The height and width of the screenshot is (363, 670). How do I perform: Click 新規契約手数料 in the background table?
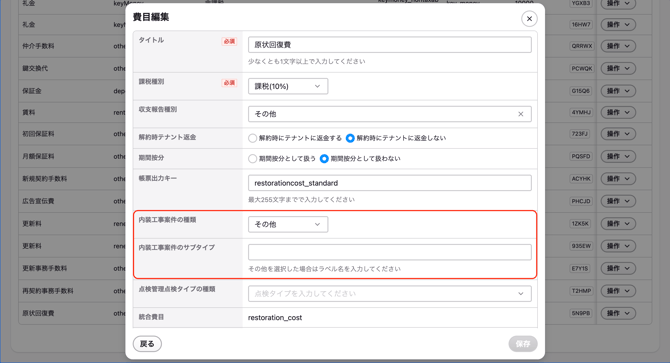[44, 179]
